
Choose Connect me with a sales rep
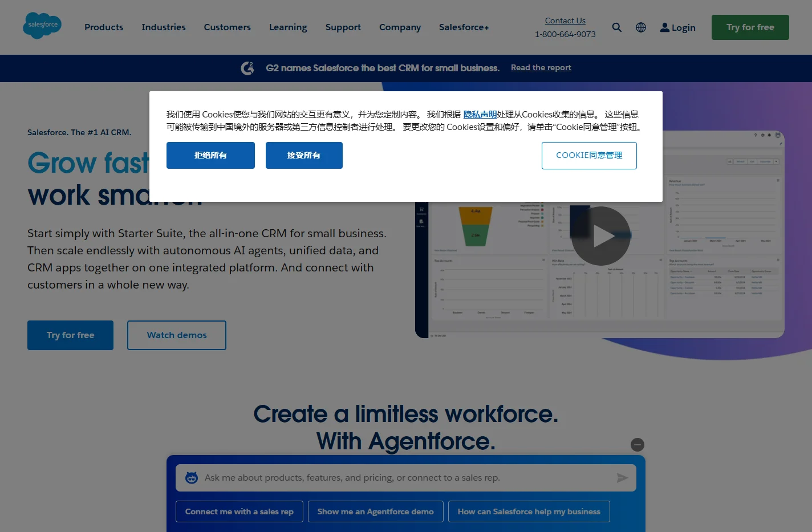(x=239, y=511)
